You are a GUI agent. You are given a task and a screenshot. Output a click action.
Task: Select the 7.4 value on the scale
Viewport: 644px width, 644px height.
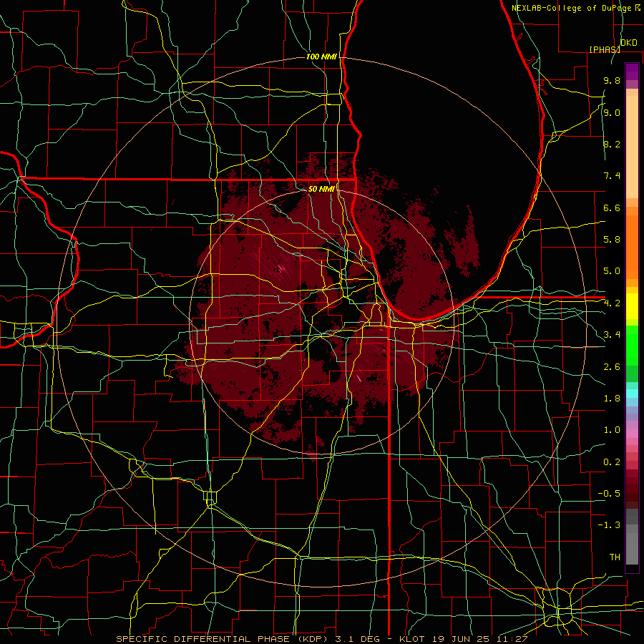(612, 176)
